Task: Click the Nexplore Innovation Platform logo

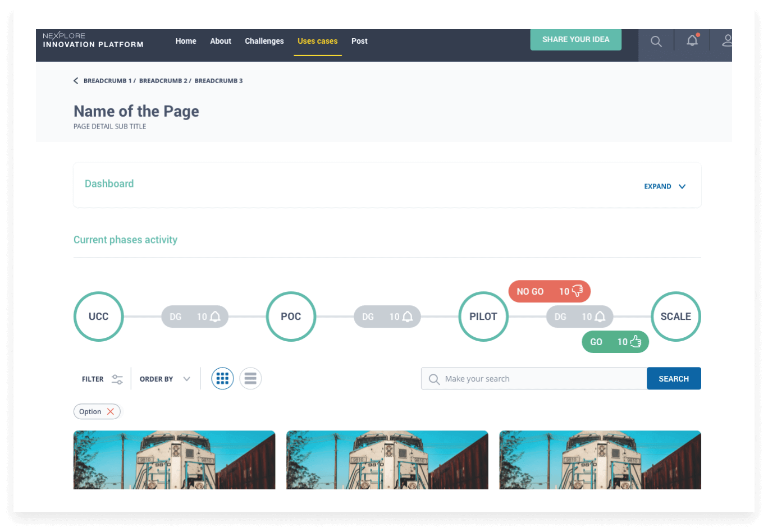Action: click(93, 40)
